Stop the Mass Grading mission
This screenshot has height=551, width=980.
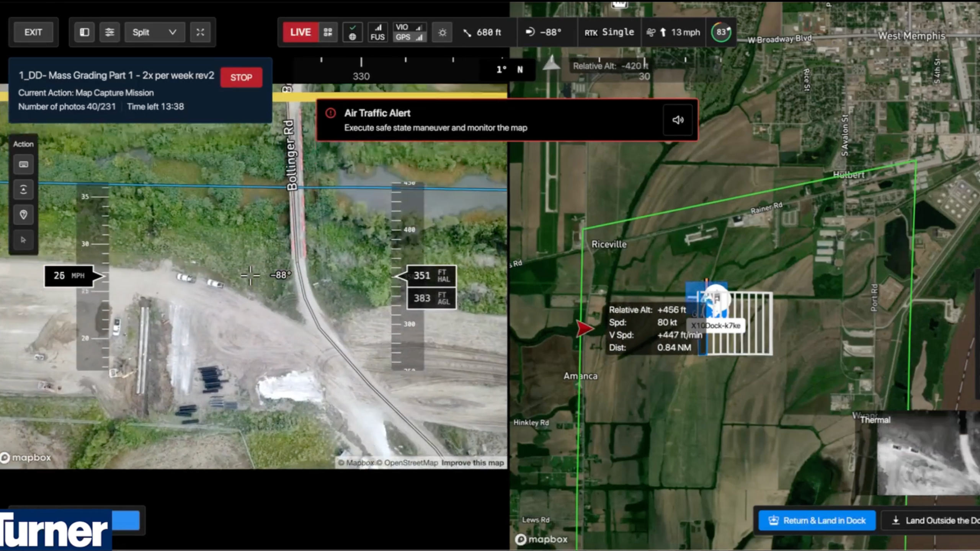[x=241, y=77]
